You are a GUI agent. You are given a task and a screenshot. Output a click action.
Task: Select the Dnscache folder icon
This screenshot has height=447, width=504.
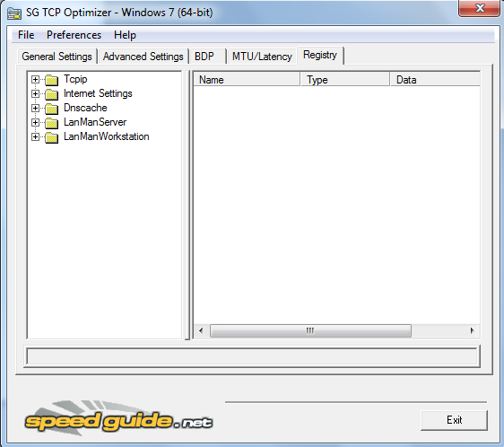(x=51, y=109)
